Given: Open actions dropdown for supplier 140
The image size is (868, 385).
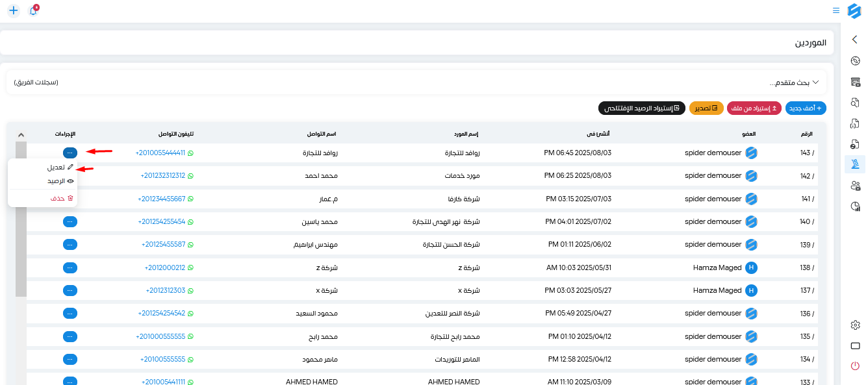Looking at the screenshot, I should (70, 221).
